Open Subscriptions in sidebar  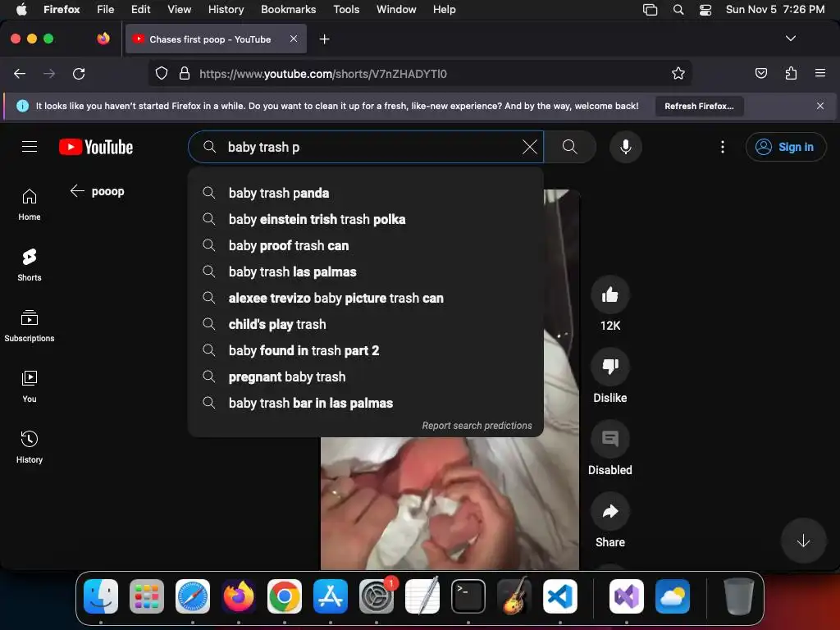[x=30, y=326]
